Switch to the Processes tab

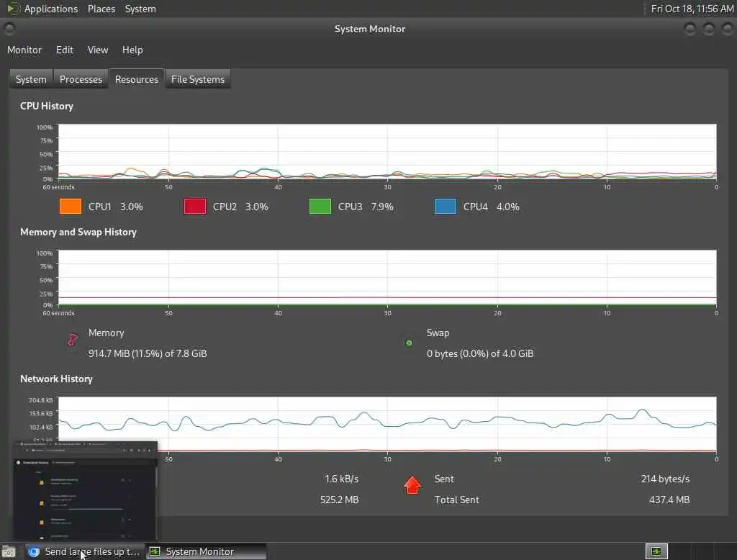click(81, 79)
